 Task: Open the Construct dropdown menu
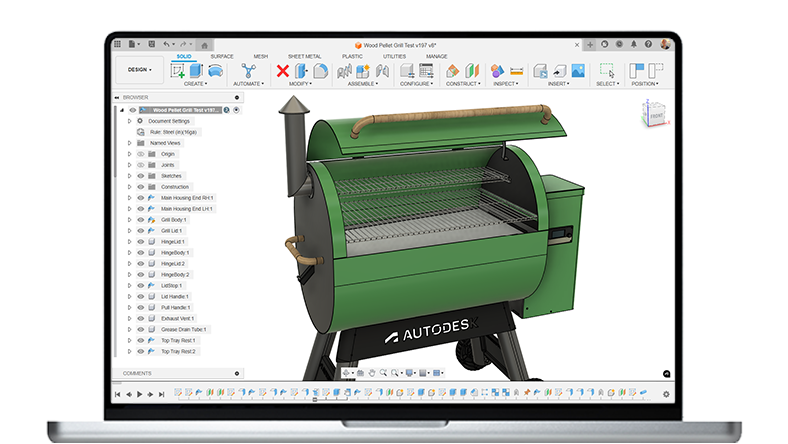point(463,84)
